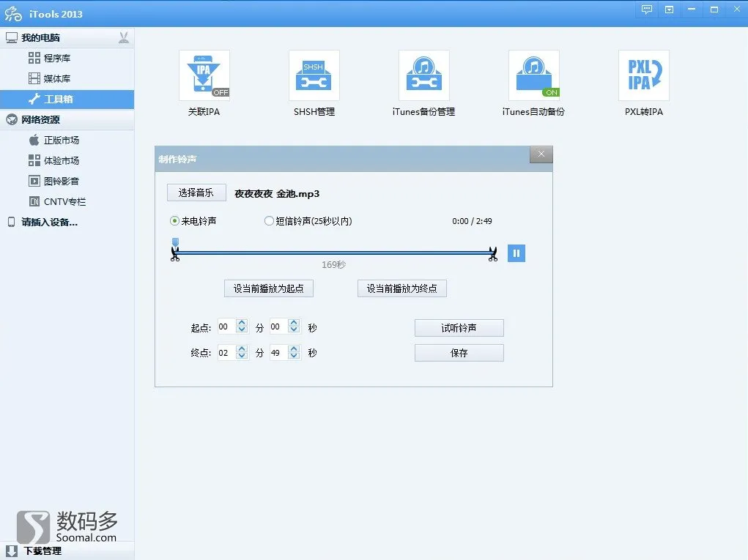Click the file name 夜夜夜夜 金池.mp3
The image size is (748, 560).
coord(277,193)
